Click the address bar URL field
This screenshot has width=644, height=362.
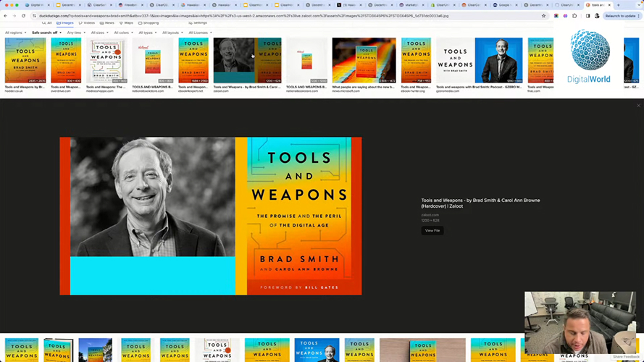tap(288, 16)
